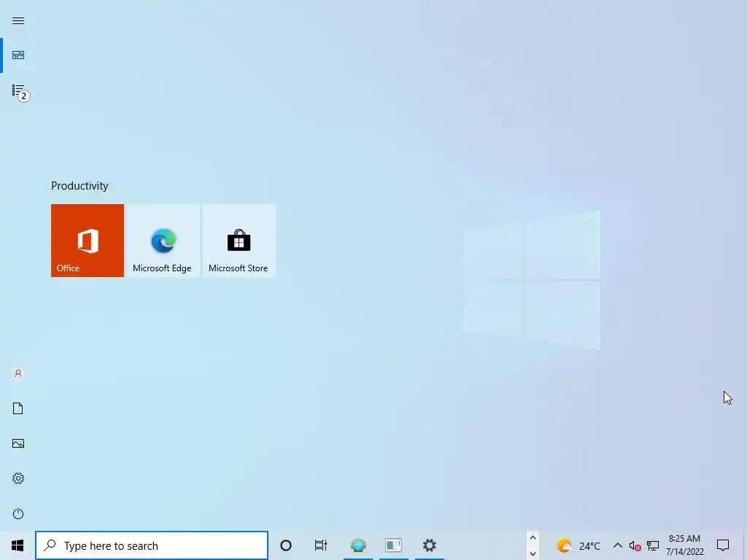Screen dimensions: 747x560
Task: Open Settings from the Start sidebar
Action: pos(18,478)
